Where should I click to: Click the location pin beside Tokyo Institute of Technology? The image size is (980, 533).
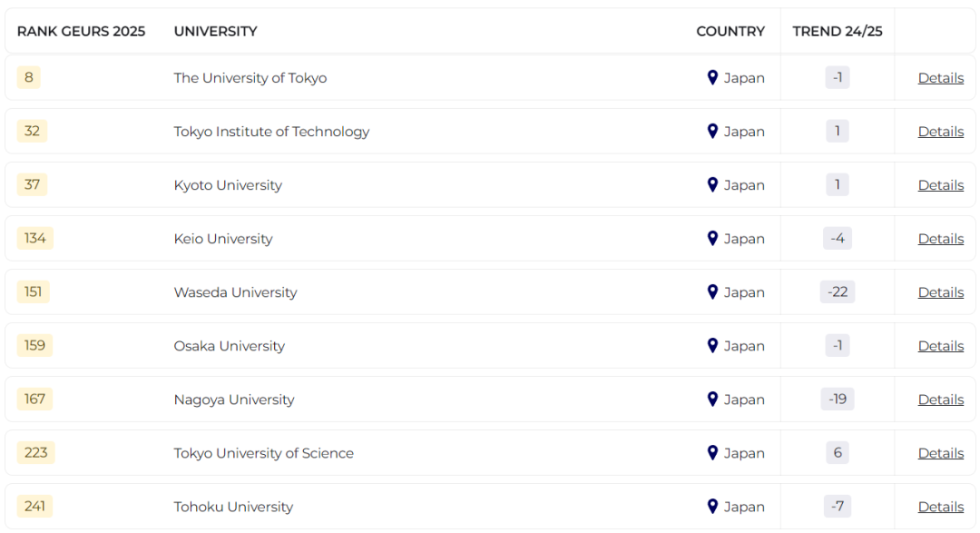712,132
